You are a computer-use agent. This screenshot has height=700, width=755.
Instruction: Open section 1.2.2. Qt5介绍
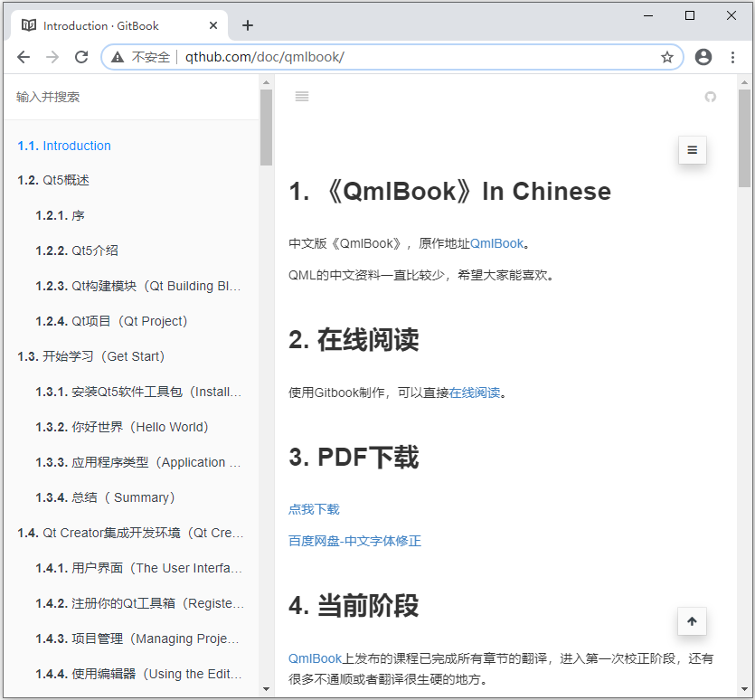point(77,251)
